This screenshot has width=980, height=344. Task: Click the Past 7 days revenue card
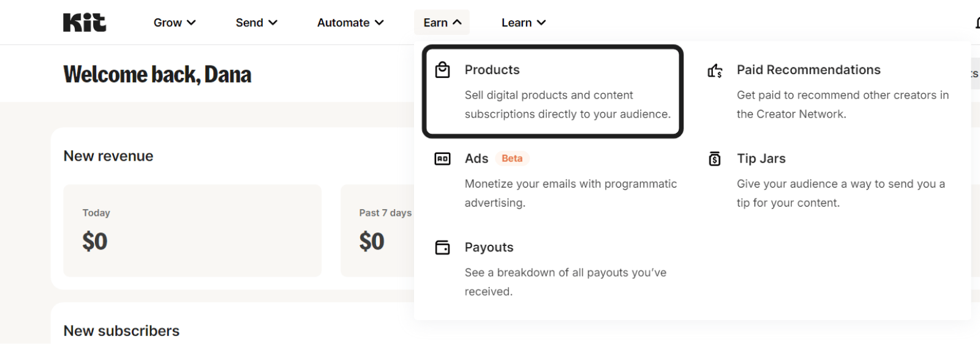pyautogui.click(x=377, y=231)
